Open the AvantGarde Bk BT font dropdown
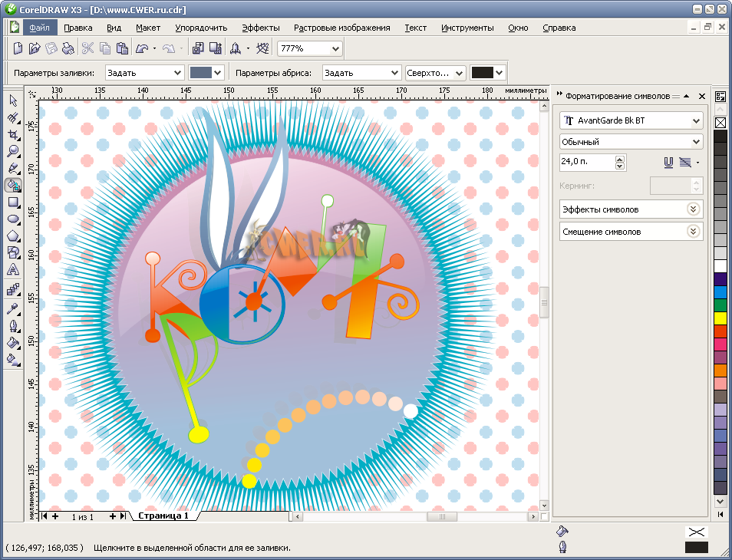Image resolution: width=732 pixels, height=560 pixels. [695, 120]
